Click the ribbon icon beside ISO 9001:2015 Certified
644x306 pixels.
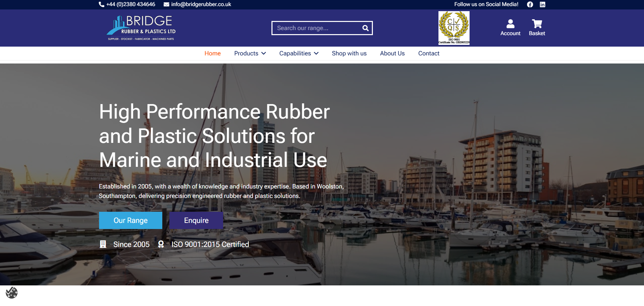[x=161, y=244]
